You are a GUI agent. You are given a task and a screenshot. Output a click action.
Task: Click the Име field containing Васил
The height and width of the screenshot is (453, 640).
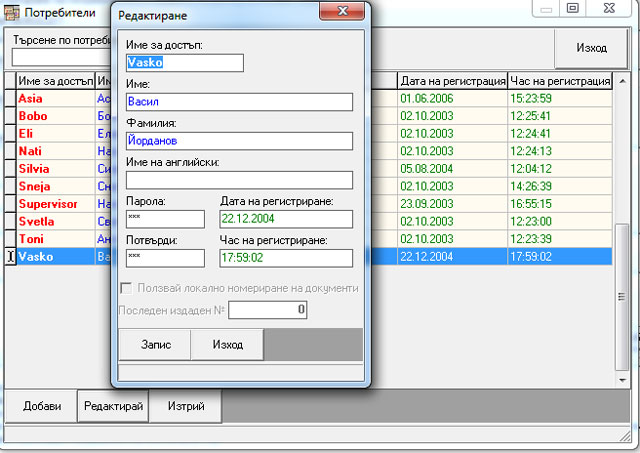click(x=239, y=102)
